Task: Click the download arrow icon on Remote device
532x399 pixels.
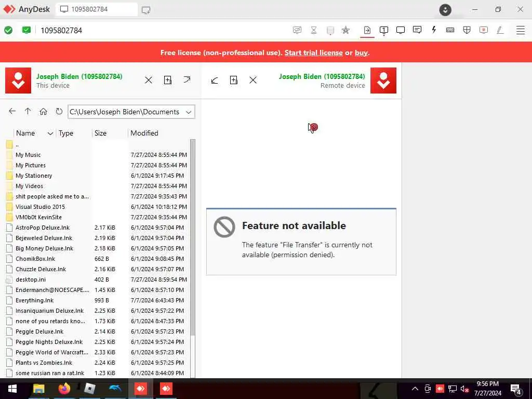Action: pos(215,81)
